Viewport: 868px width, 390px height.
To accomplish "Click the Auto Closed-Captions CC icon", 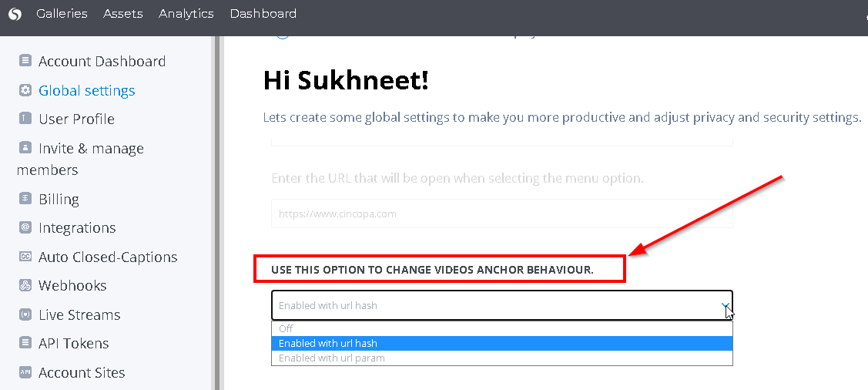I will pyautogui.click(x=25, y=257).
